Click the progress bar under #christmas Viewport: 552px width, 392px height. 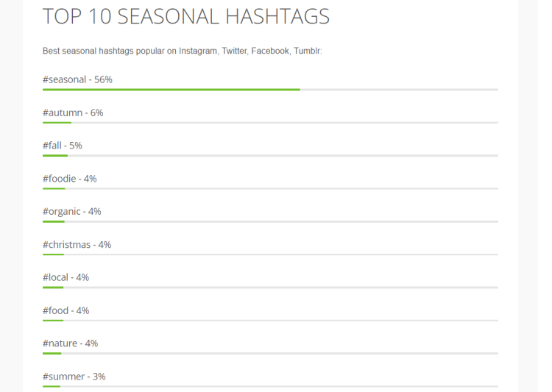click(x=270, y=254)
